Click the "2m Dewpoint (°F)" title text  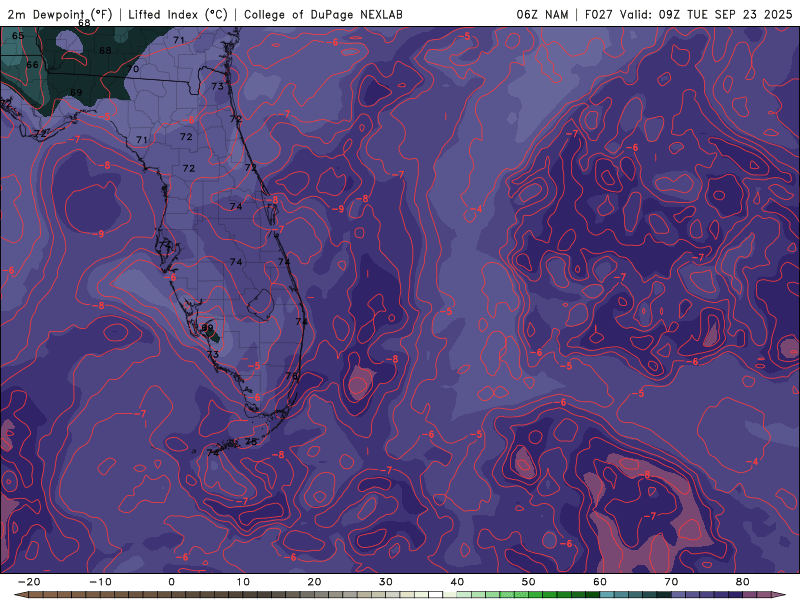coord(60,14)
